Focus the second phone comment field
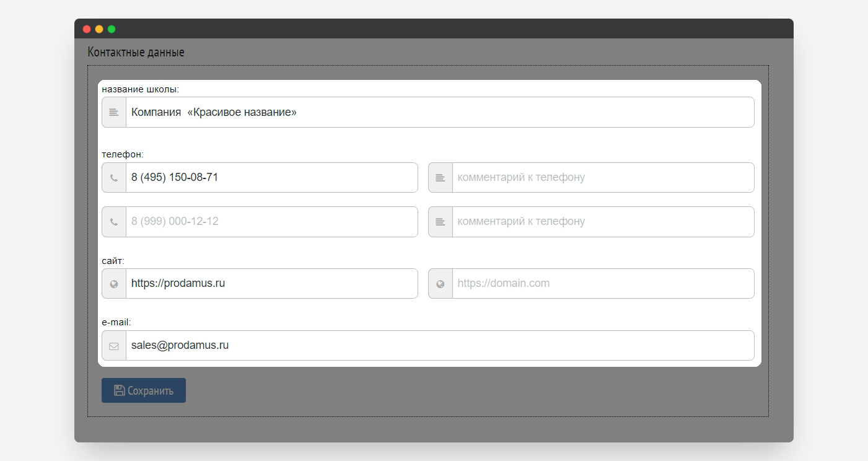 point(602,222)
